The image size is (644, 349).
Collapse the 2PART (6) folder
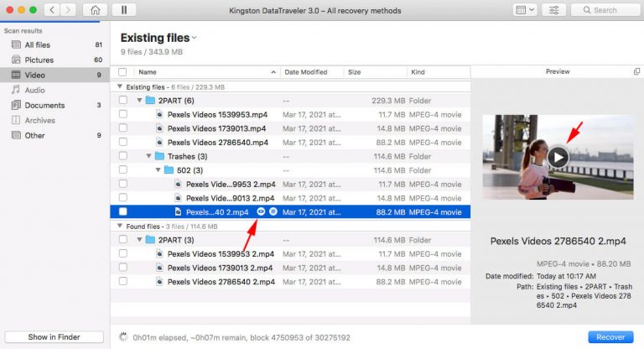pyautogui.click(x=139, y=101)
